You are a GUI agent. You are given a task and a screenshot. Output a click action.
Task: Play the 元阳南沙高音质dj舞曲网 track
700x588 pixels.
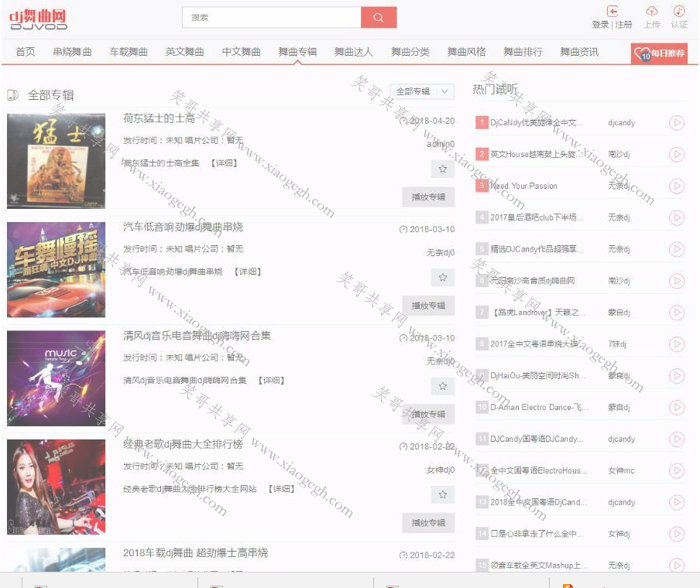click(677, 281)
